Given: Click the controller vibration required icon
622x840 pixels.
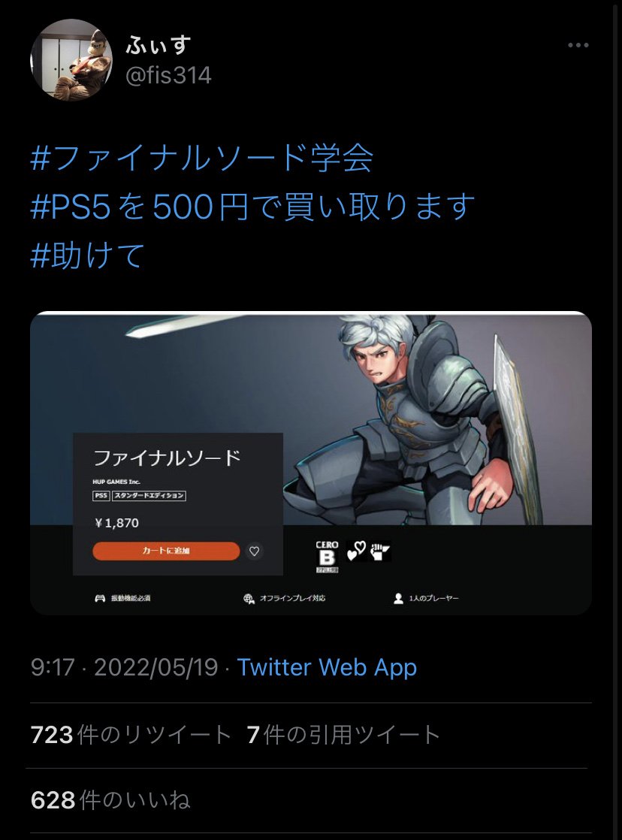Looking at the screenshot, I should pos(100,598).
